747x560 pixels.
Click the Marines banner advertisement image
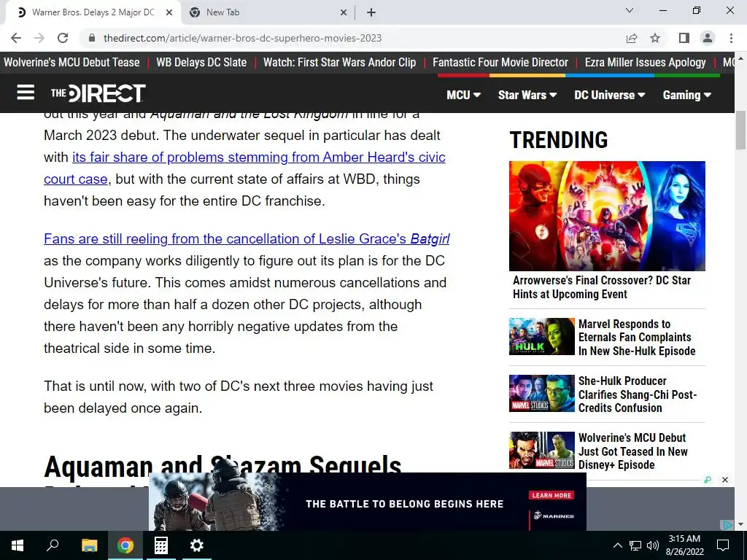[368, 502]
